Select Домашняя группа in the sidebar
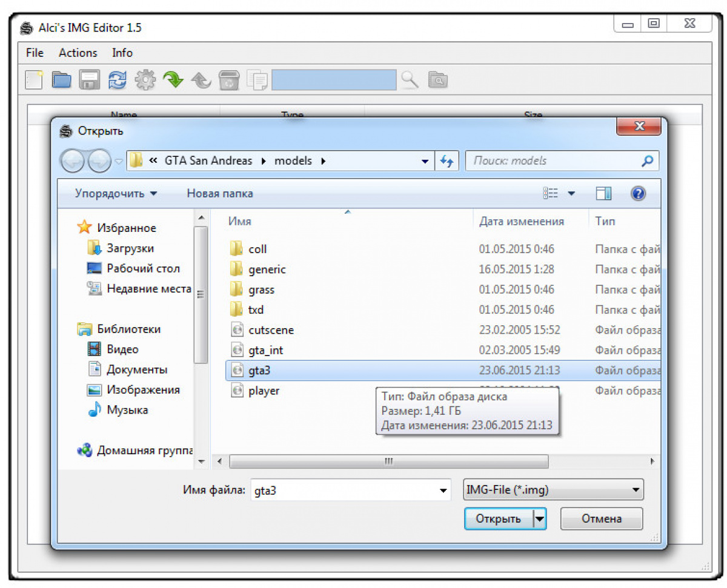Screen dimensions: 727x588 coord(135,451)
